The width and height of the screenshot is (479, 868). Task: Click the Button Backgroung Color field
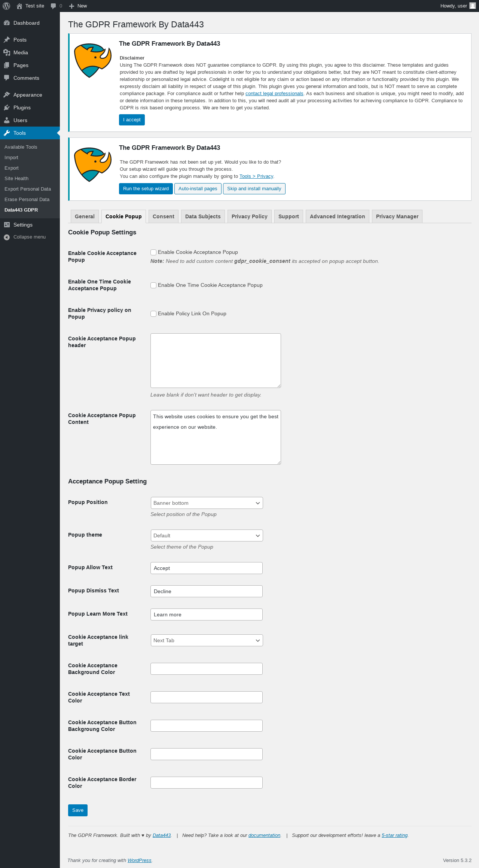207,726
